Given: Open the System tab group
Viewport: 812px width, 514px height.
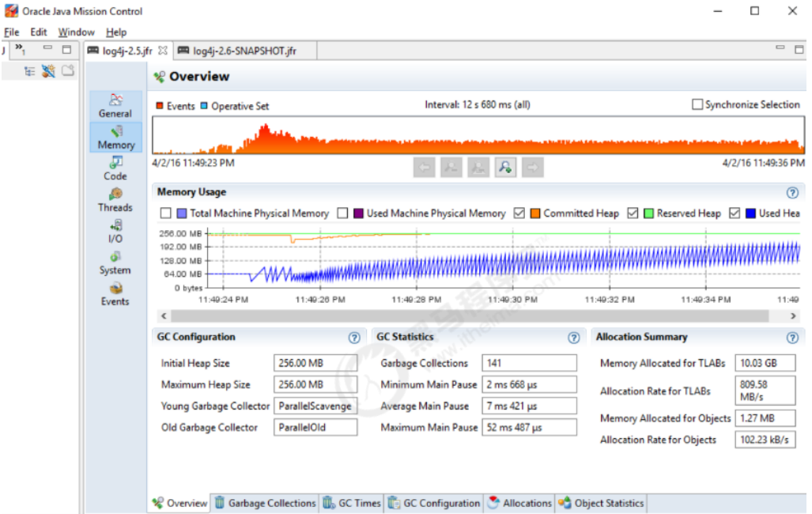Looking at the screenshot, I should click(x=115, y=263).
